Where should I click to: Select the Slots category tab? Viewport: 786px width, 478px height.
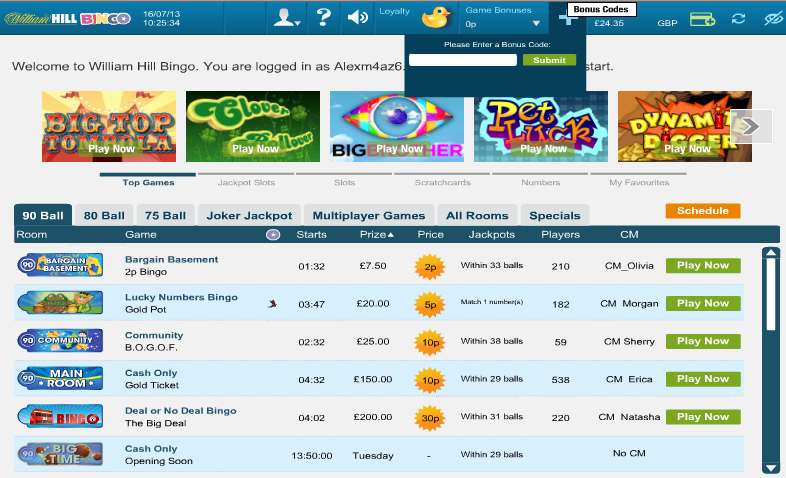tap(344, 182)
